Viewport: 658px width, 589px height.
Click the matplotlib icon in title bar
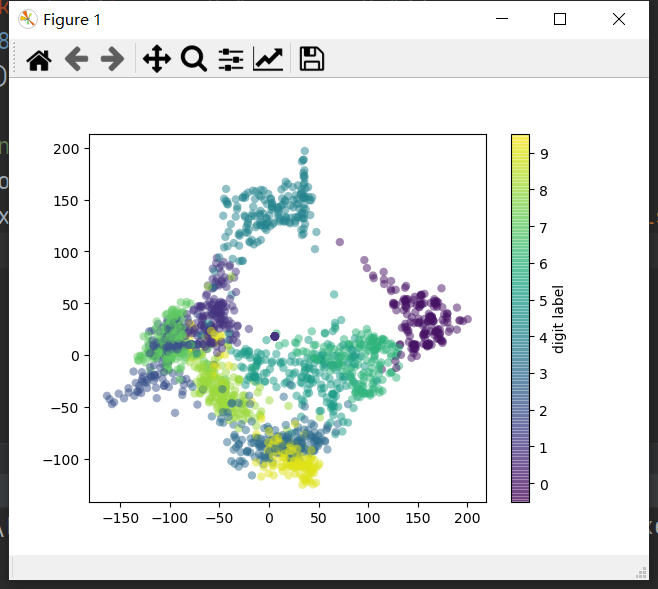pyautogui.click(x=28, y=19)
